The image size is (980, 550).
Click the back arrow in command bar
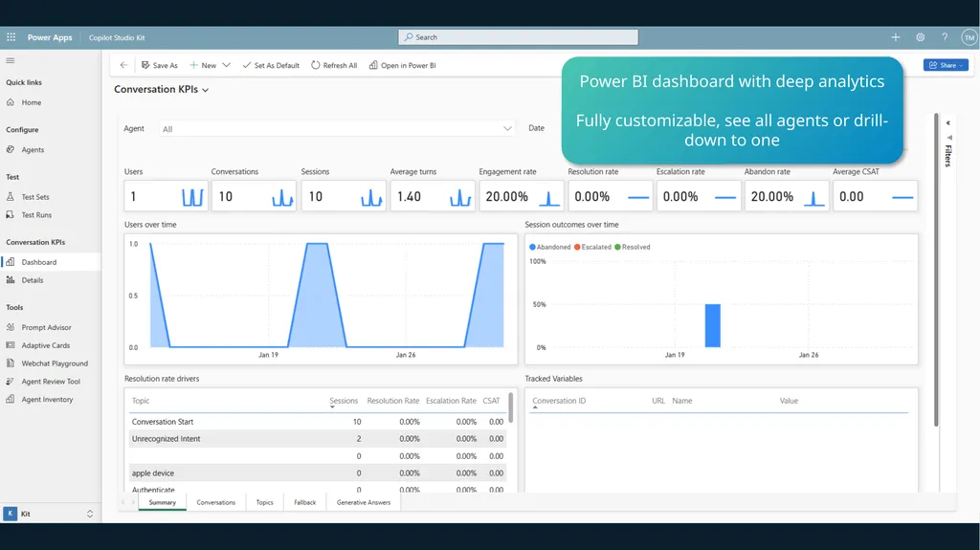tap(123, 65)
